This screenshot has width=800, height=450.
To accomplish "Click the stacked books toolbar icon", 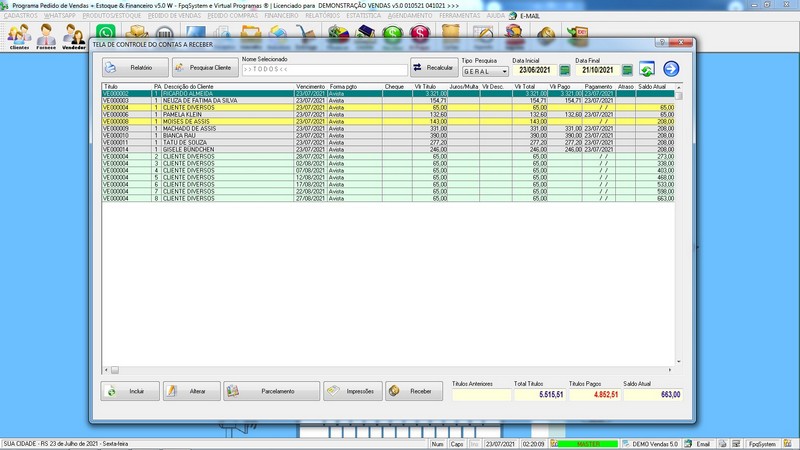I will [x=365, y=33].
